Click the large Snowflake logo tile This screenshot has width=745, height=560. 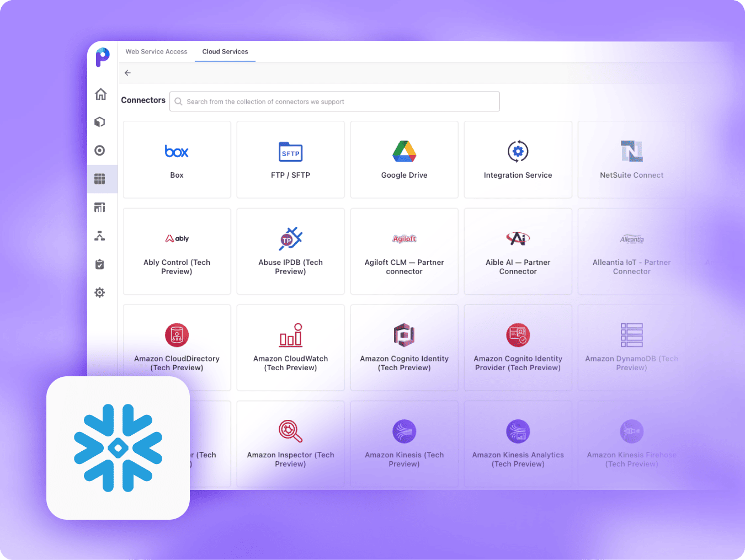click(118, 448)
